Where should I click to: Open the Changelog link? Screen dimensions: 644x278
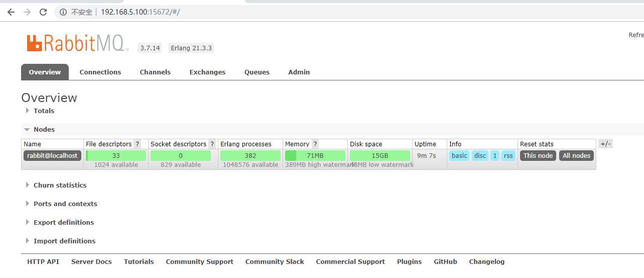(487, 261)
